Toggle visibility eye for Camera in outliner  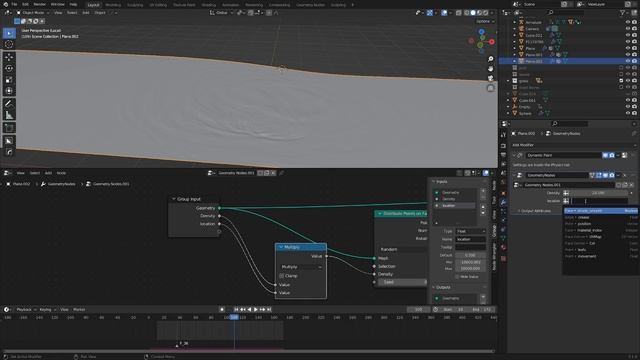[x=628, y=29]
